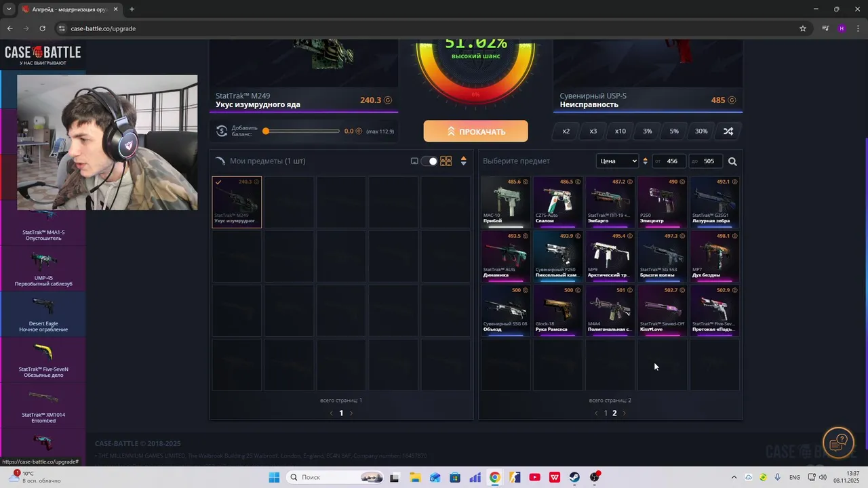Select the x10 multiplier

click(620, 131)
